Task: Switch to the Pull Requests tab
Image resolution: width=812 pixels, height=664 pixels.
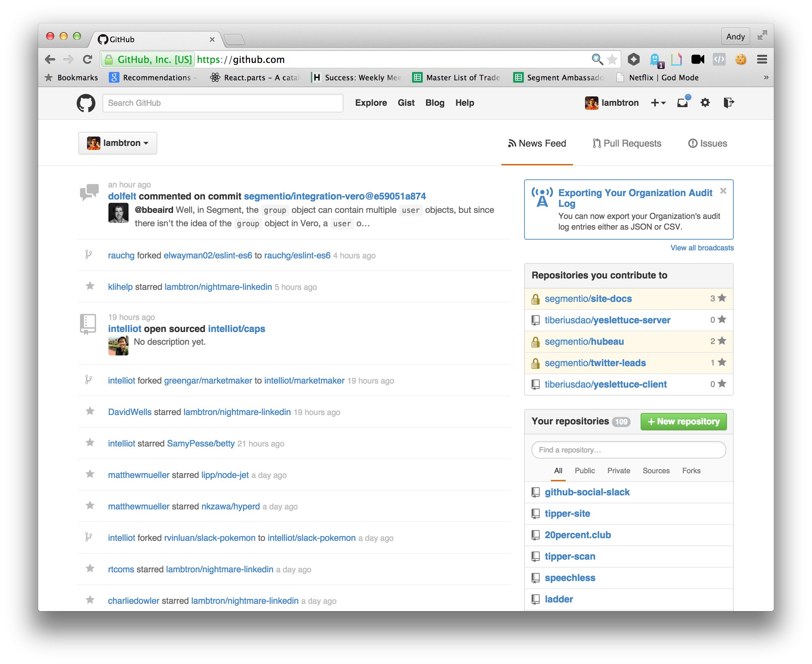Action: point(627,144)
